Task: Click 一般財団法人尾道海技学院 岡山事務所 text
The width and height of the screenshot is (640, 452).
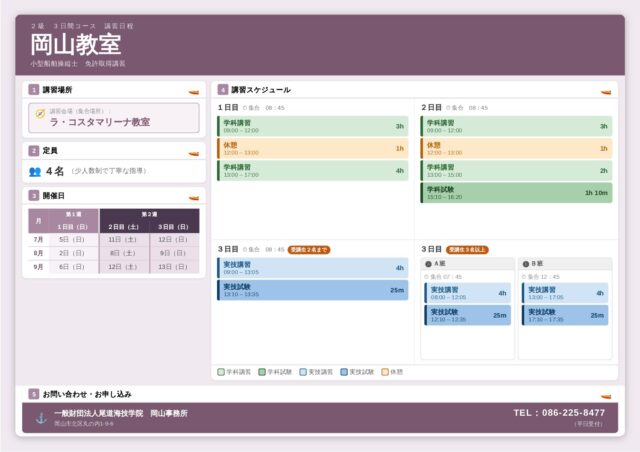Action: coord(121,413)
